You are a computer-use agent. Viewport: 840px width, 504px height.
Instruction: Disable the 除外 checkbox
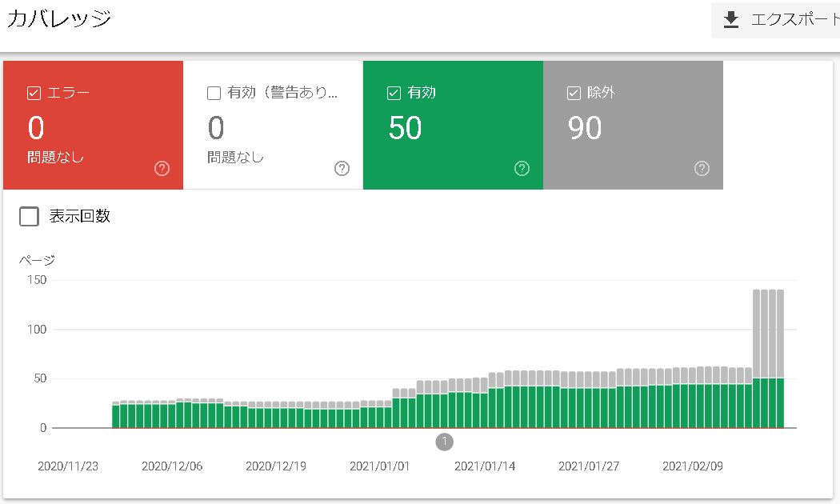click(x=573, y=93)
